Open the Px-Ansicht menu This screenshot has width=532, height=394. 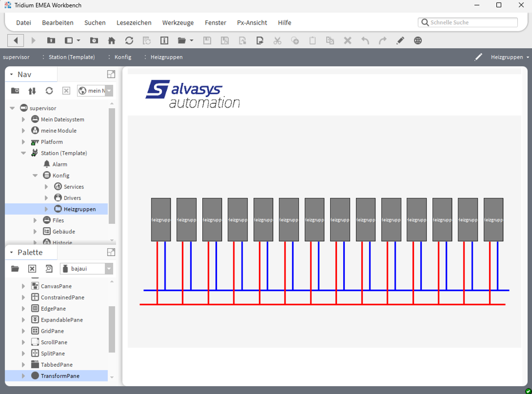point(252,23)
